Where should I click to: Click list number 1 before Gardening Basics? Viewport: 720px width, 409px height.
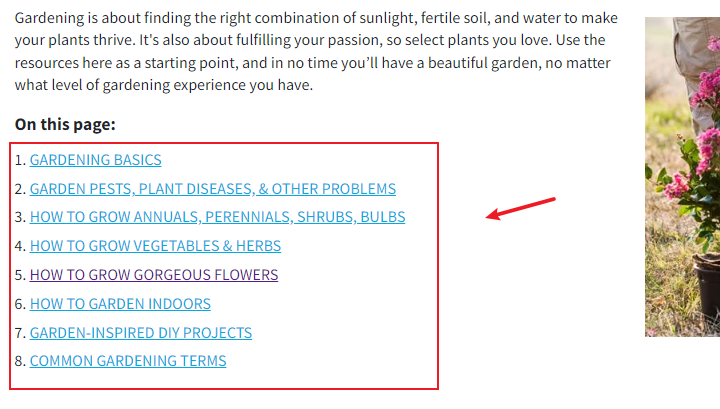point(19,160)
